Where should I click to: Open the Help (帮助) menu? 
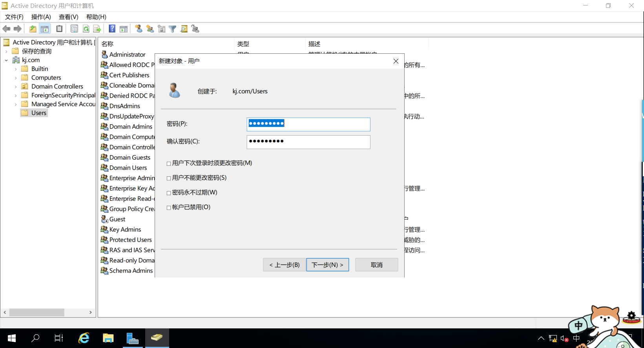[97, 17]
